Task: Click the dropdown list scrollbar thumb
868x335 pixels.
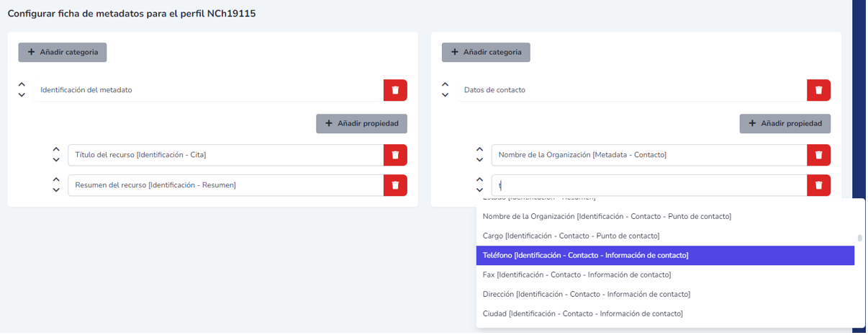Action: click(859, 238)
